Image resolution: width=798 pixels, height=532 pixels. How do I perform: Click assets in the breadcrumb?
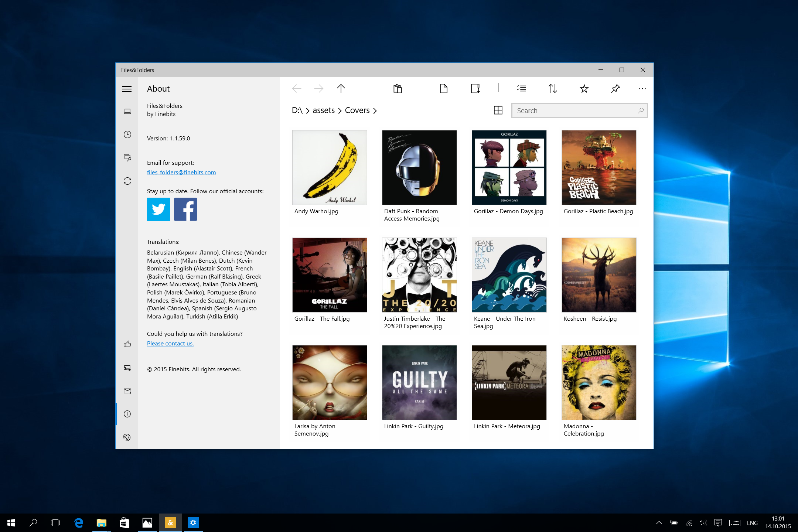click(x=324, y=110)
